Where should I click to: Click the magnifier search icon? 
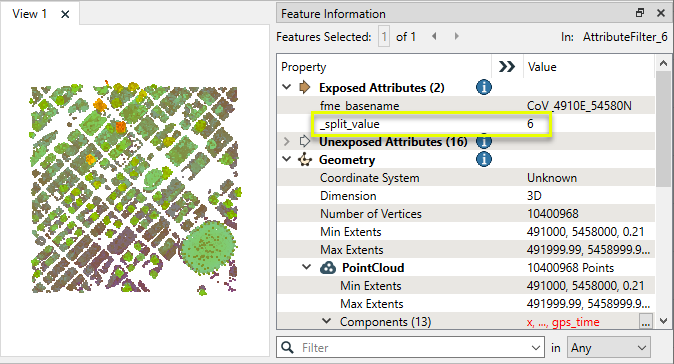click(x=287, y=347)
